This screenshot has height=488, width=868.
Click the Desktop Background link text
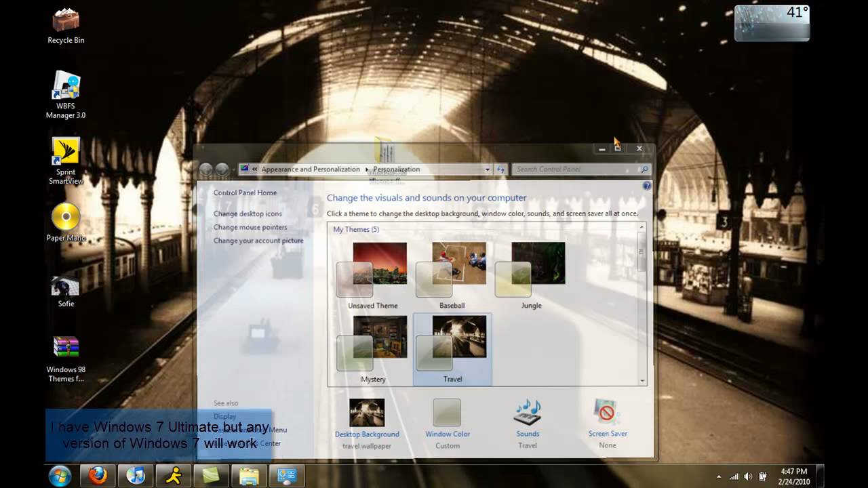[367, 434]
